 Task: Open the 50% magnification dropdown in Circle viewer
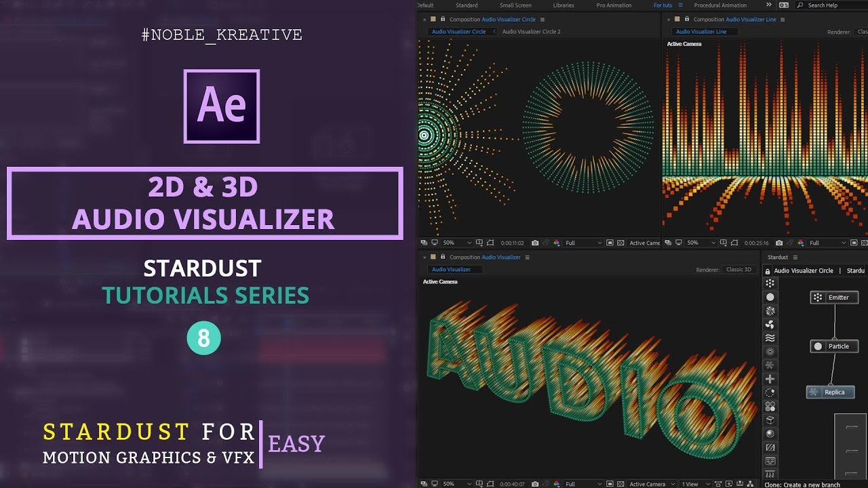[456, 243]
